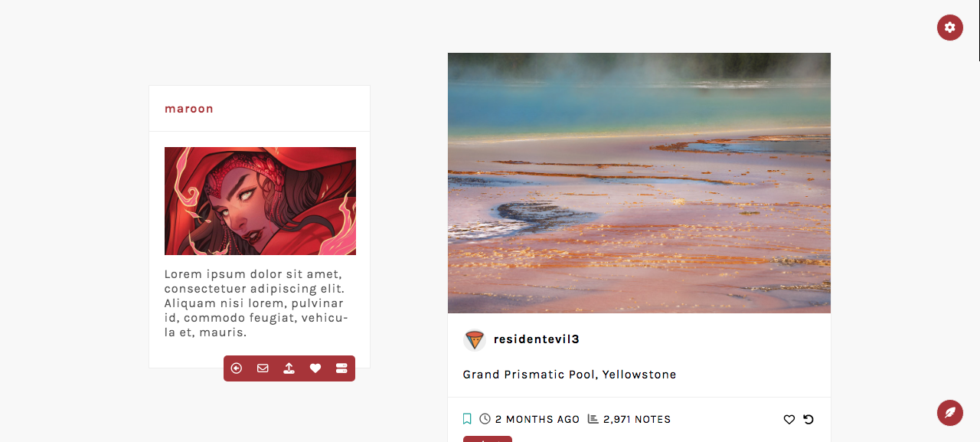
Task: Click the red tag button below post
Action: [x=488, y=439]
